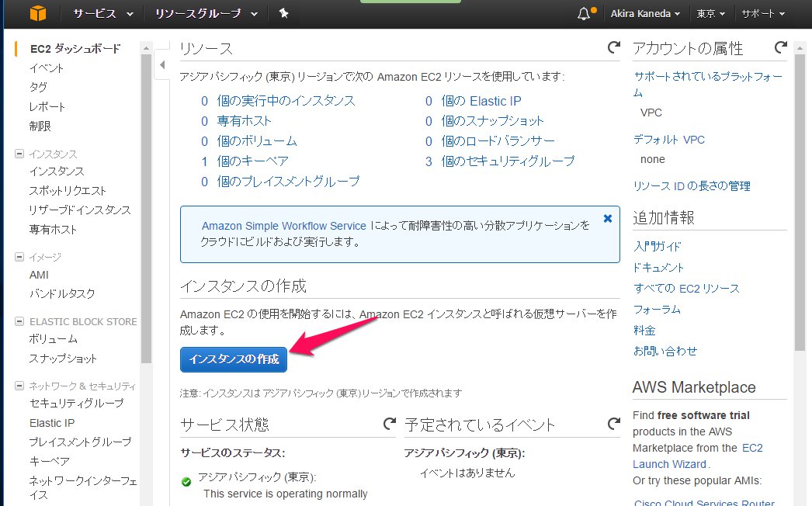
Task: Collapse the ELASTIC BLOCK STORE section
Action: pos(19,321)
